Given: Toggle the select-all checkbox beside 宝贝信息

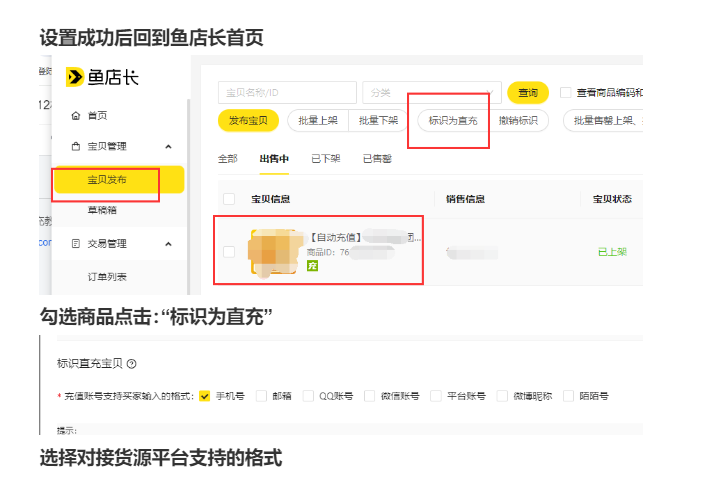Looking at the screenshot, I should (229, 199).
